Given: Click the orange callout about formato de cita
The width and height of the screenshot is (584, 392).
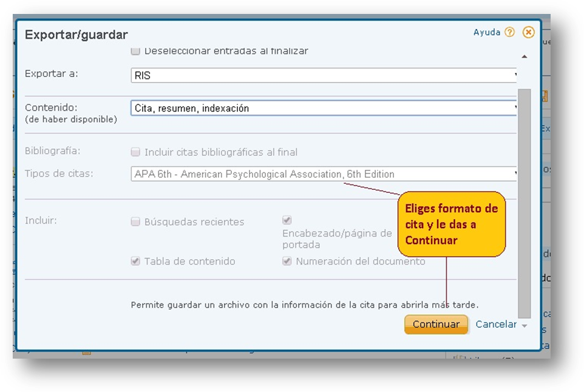Looking at the screenshot, I should pyautogui.click(x=452, y=225).
